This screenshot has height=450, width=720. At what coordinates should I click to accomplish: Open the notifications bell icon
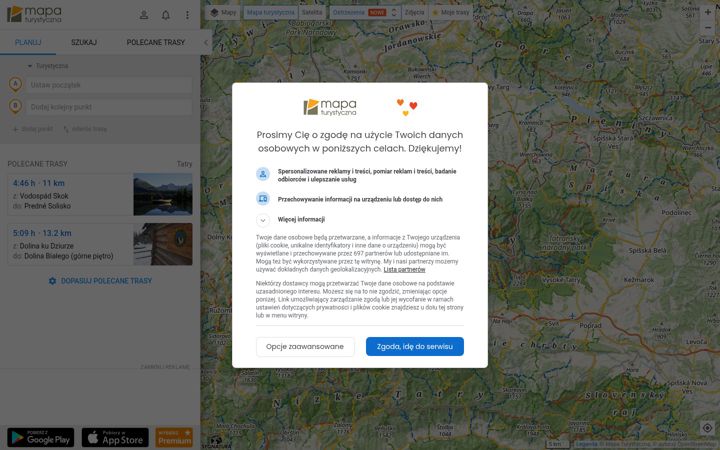166,15
